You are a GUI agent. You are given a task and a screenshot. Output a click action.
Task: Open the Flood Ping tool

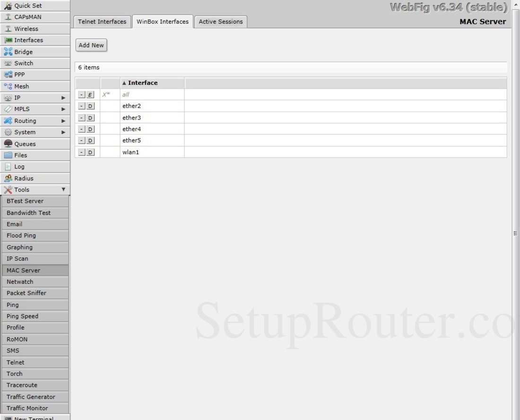pos(35,236)
